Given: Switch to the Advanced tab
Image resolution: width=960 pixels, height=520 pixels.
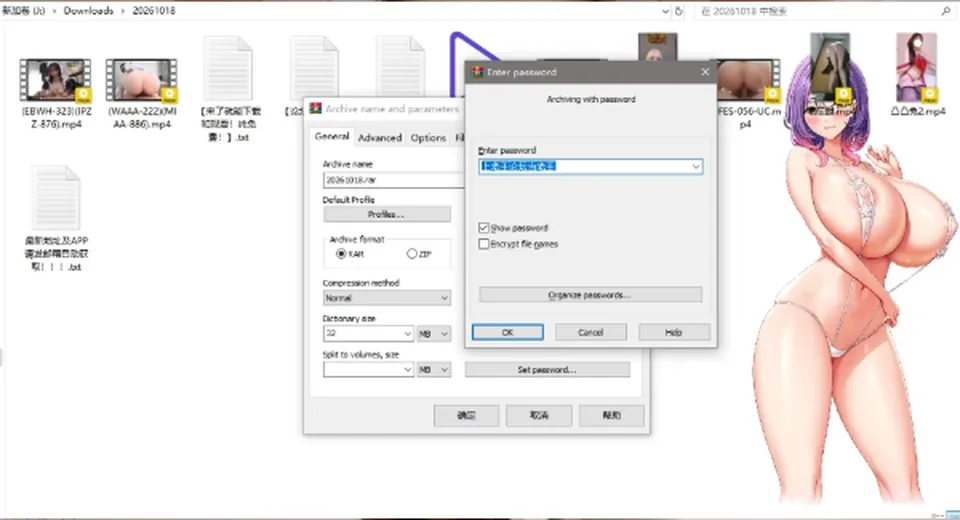Looking at the screenshot, I should pos(380,138).
